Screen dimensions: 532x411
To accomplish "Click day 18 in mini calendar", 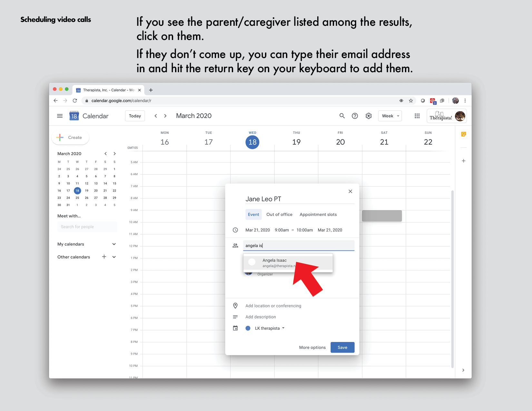I will 77,191.
